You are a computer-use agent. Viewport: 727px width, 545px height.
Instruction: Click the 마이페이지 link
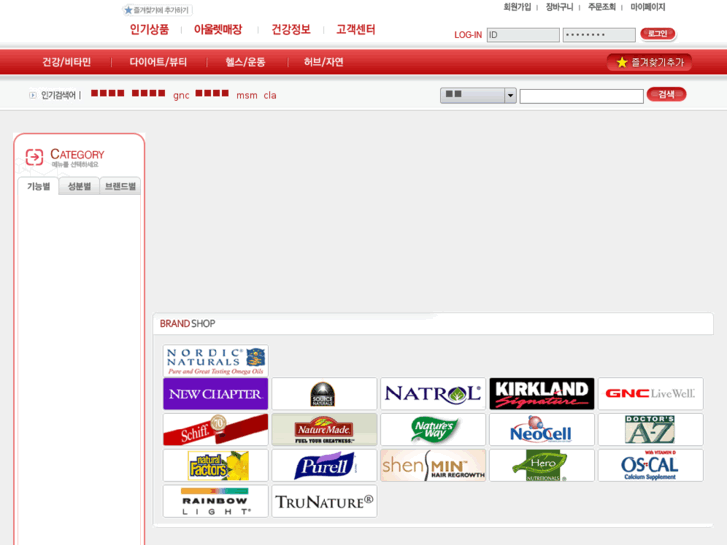pyautogui.click(x=648, y=7)
